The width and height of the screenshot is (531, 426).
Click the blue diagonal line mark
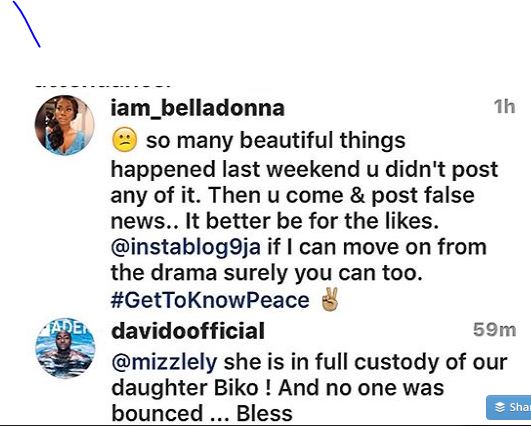[x=26, y=24]
